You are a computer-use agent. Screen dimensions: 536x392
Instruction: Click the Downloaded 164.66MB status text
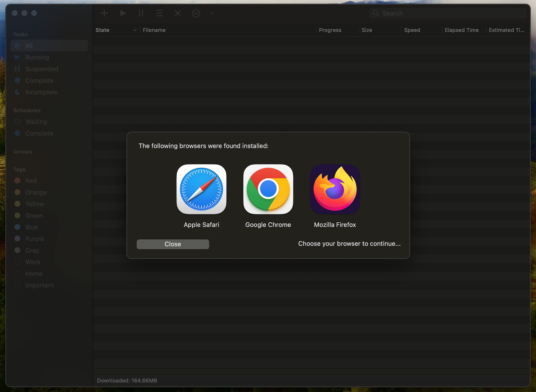click(127, 380)
